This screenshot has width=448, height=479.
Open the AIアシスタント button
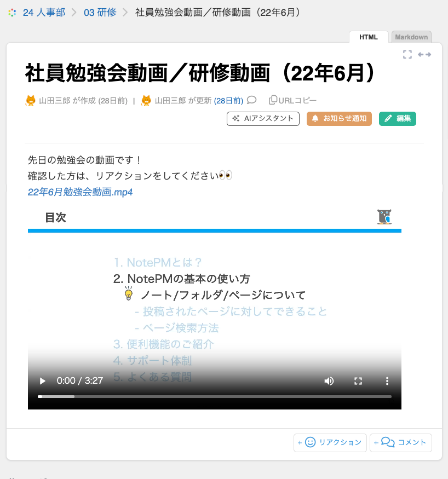[263, 119]
